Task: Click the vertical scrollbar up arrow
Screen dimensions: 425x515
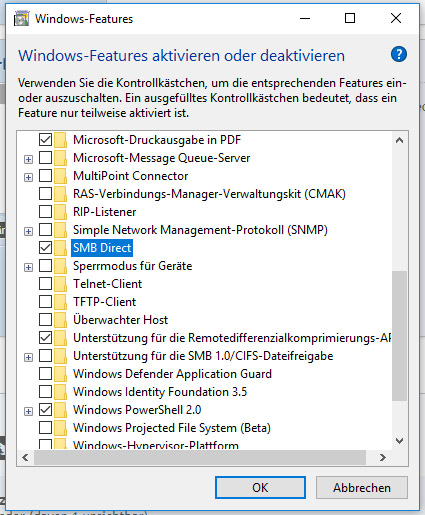Action: pos(399,140)
